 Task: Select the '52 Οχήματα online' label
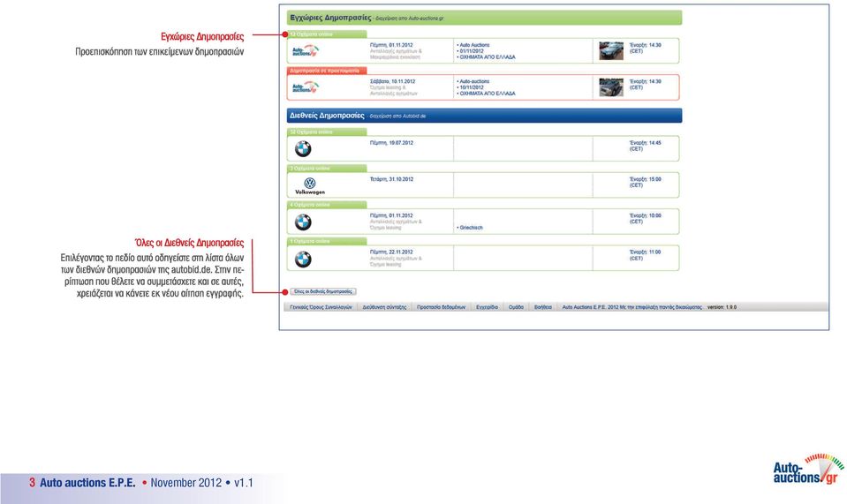327,132
